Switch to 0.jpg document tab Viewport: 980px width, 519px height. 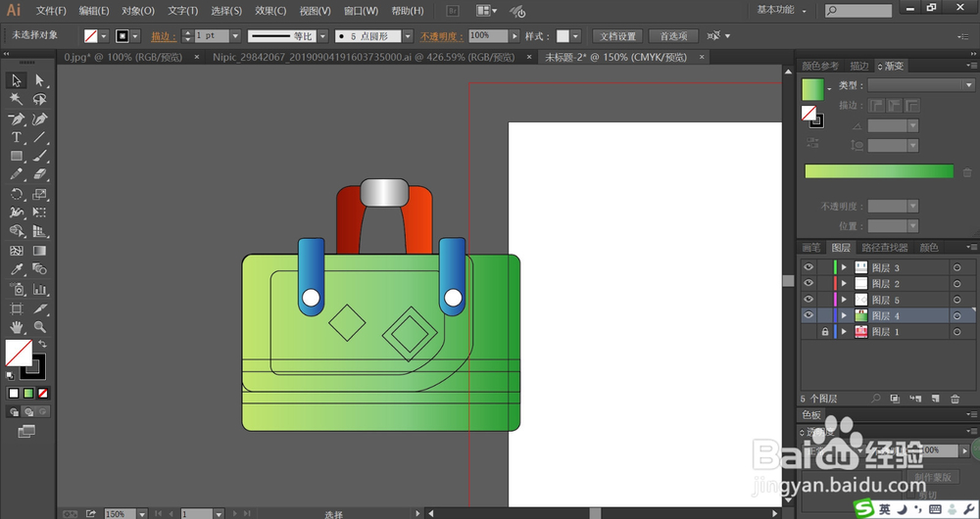pos(123,57)
